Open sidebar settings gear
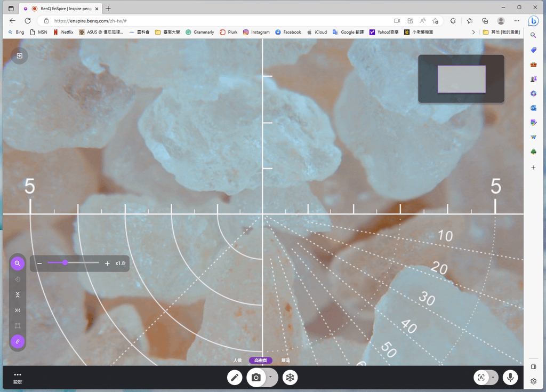 click(x=533, y=381)
